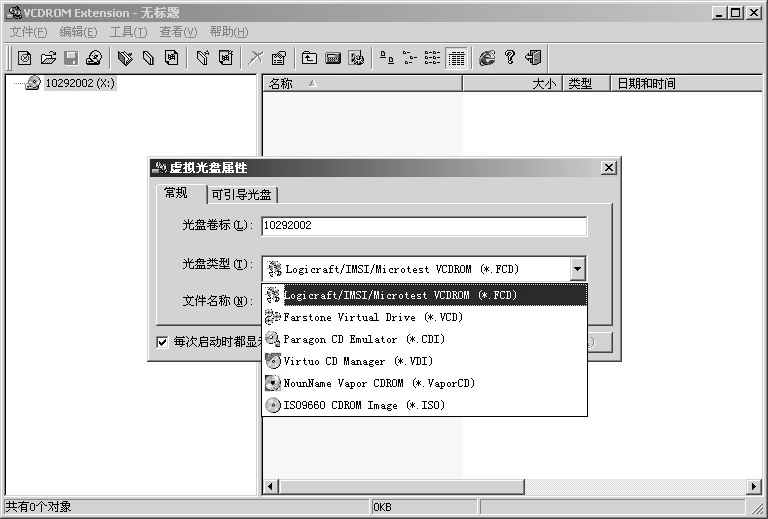This screenshot has height=519, width=768.
Task: Select the 10292002 (X:) tree node
Action: click(x=80, y=83)
